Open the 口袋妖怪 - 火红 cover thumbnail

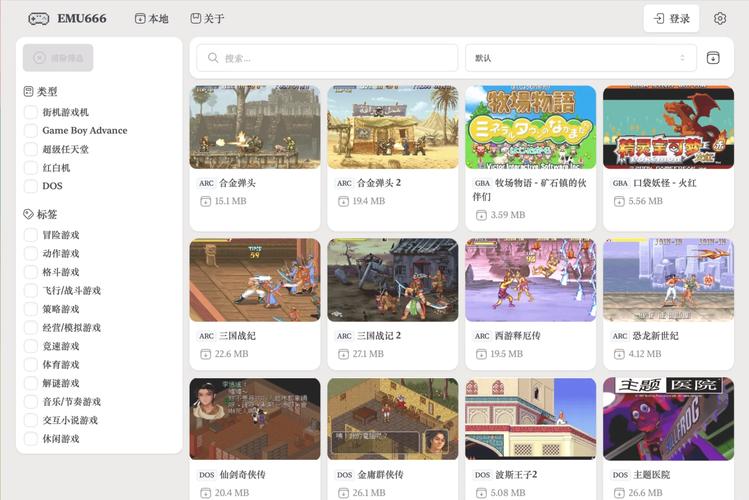(x=668, y=127)
